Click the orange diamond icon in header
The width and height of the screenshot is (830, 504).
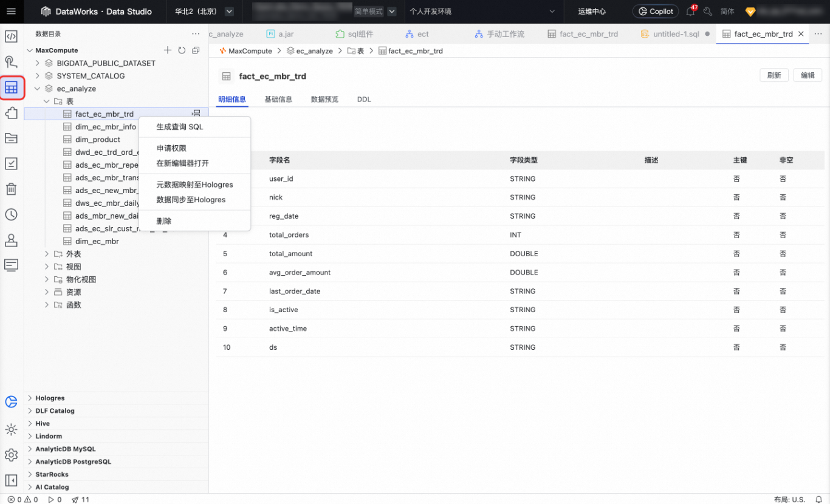click(x=750, y=12)
